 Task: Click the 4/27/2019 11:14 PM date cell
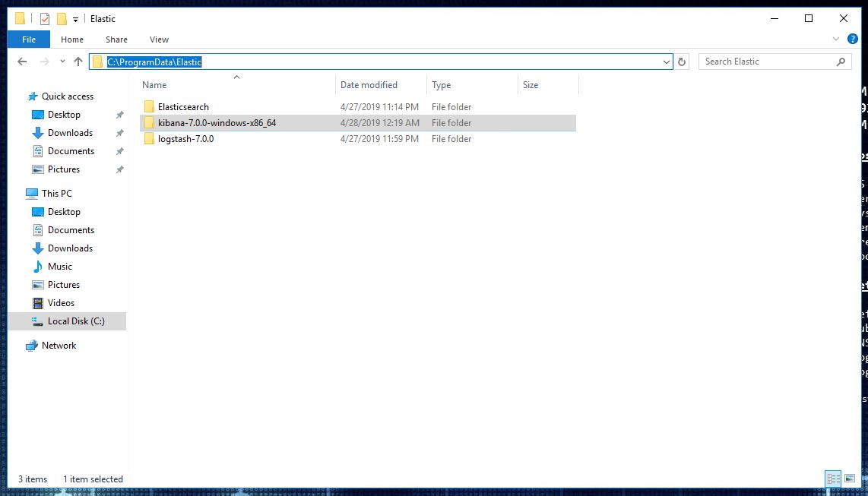(x=379, y=107)
